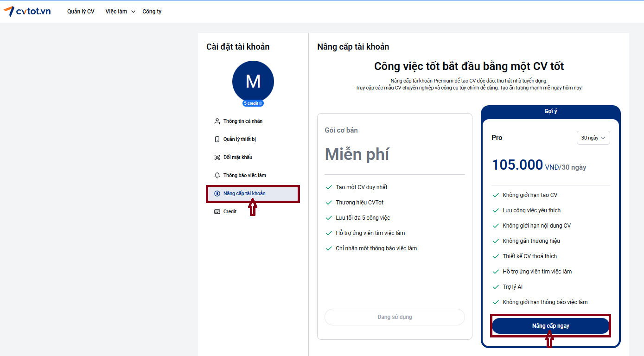Open the 30 ngày duration dropdown

pyautogui.click(x=593, y=138)
